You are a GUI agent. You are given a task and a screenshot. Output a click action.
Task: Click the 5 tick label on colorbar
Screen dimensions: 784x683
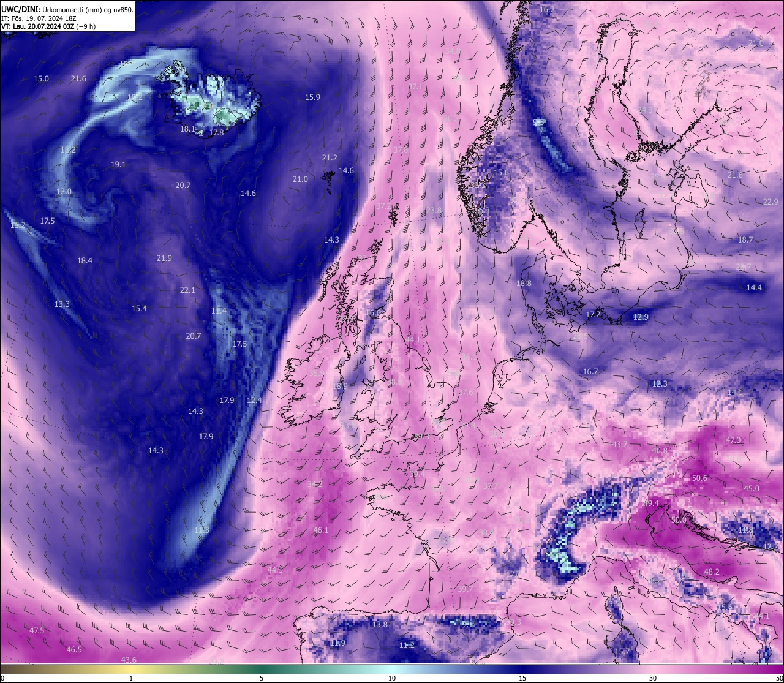(262, 678)
